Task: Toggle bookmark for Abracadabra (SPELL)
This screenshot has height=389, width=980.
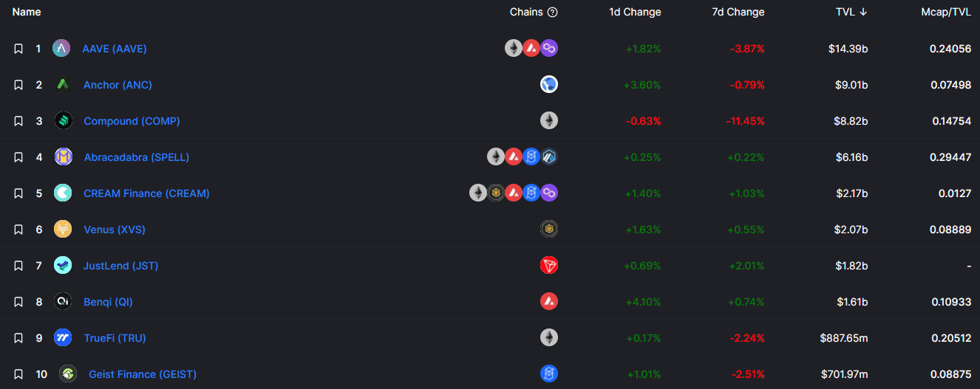Action: coord(18,157)
